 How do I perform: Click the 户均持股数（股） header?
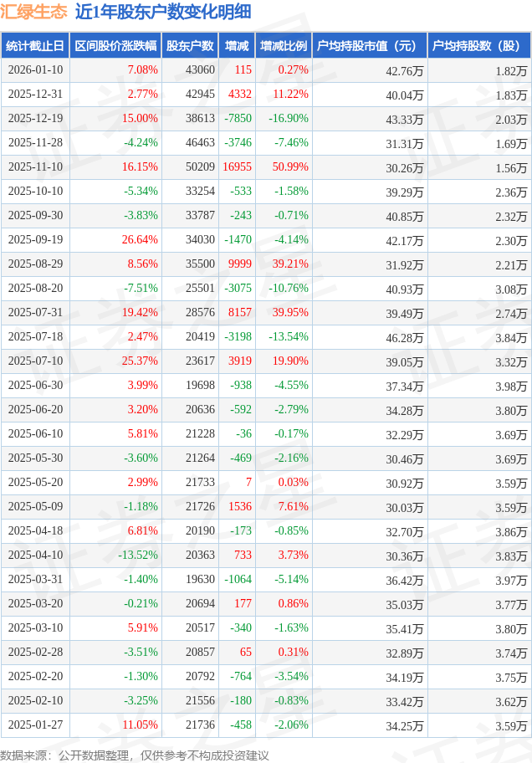coord(478,46)
